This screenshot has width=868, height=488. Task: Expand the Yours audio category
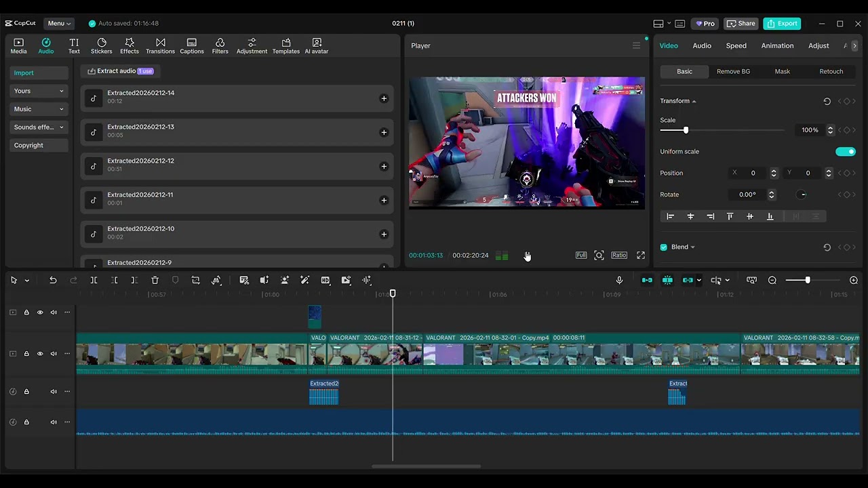[39, 91]
